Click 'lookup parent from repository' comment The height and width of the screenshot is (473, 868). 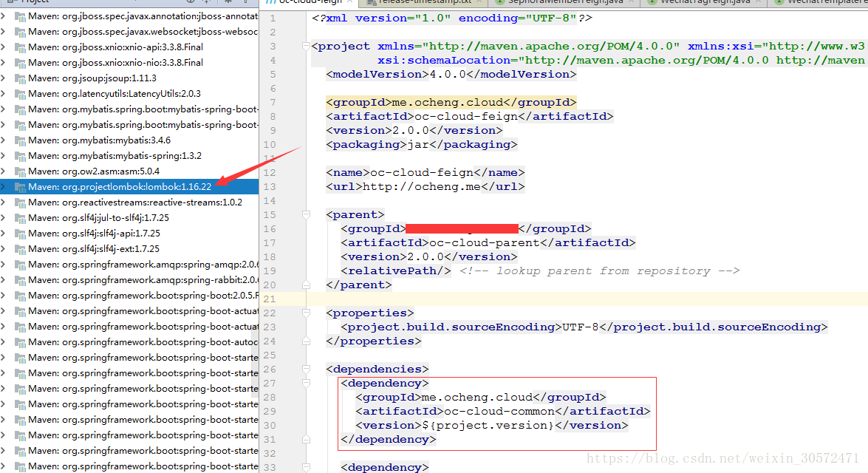(x=600, y=270)
